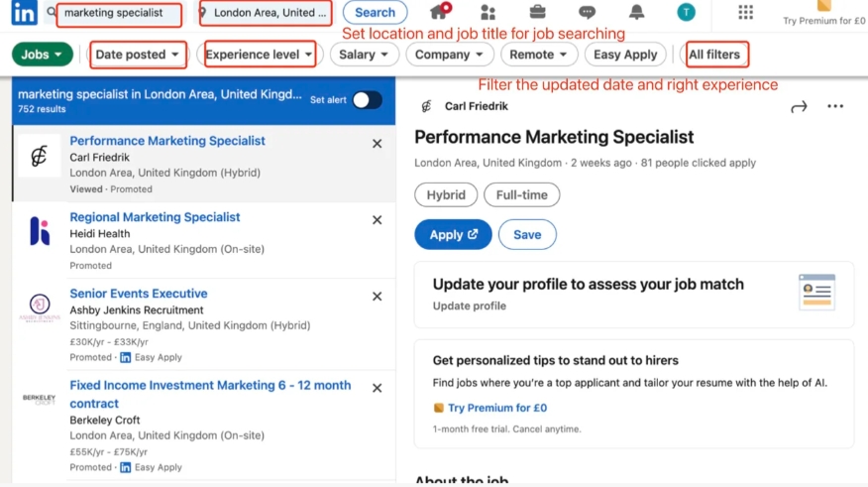Share job using the arrow icon

click(x=799, y=106)
